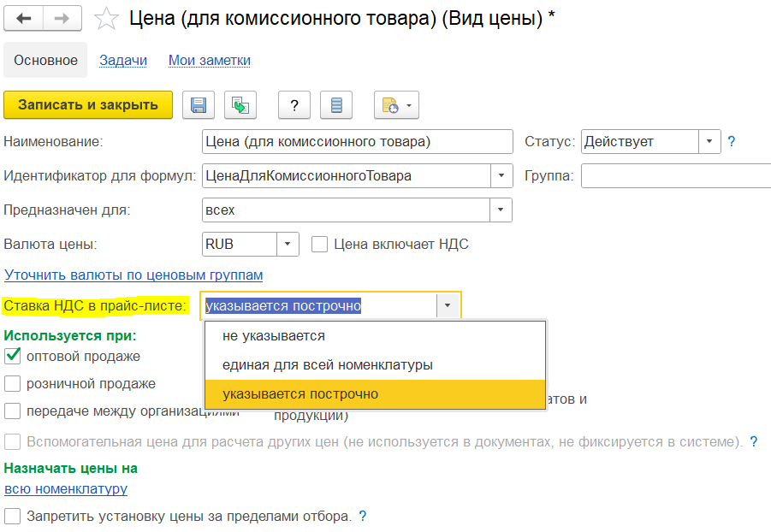Screen dimensions: 771x532
Task: Click the floppy disk save icon
Action: coord(199,105)
